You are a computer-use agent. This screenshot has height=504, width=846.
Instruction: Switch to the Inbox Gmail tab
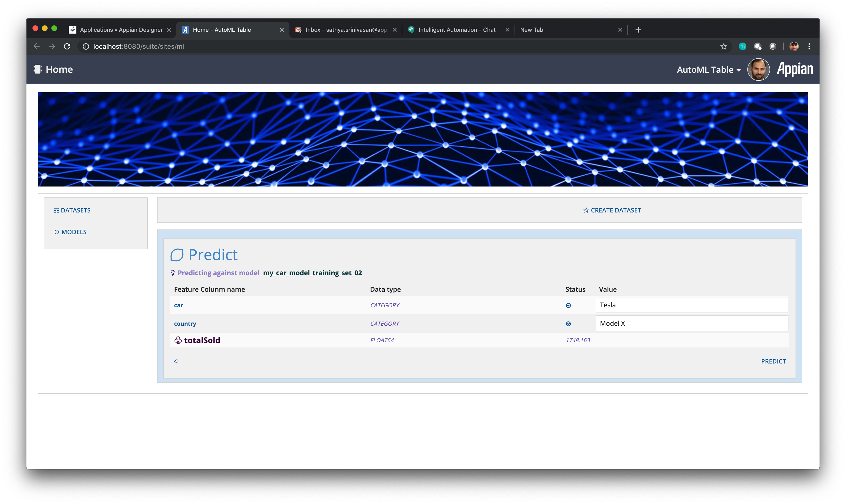(x=345, y=30)
